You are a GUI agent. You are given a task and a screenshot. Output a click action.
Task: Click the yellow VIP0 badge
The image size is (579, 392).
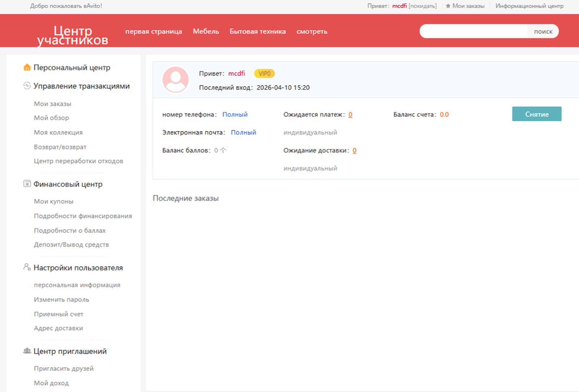click(264, 73)
